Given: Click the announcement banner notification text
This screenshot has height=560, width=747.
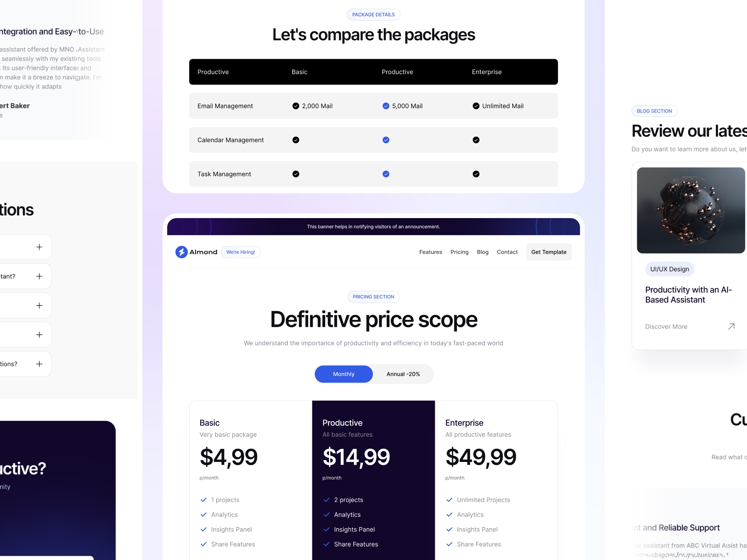Looking at the screenshot, I should (374, 226).
